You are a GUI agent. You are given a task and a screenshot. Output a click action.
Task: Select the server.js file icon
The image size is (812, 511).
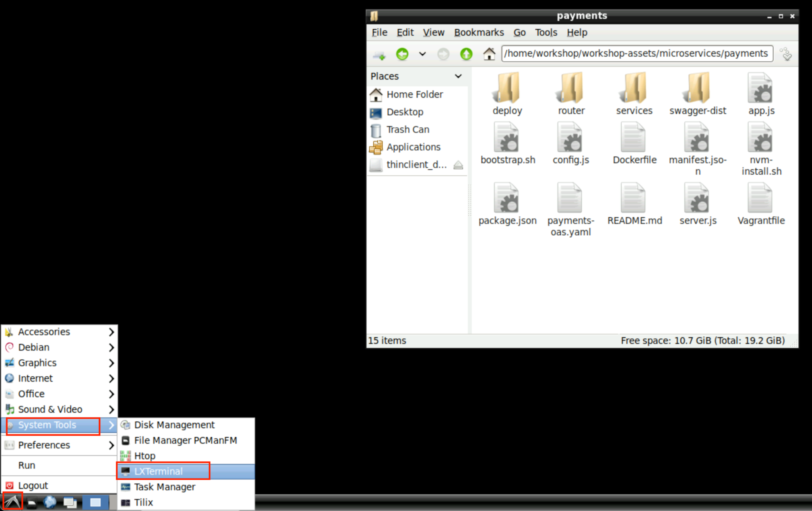697,198
